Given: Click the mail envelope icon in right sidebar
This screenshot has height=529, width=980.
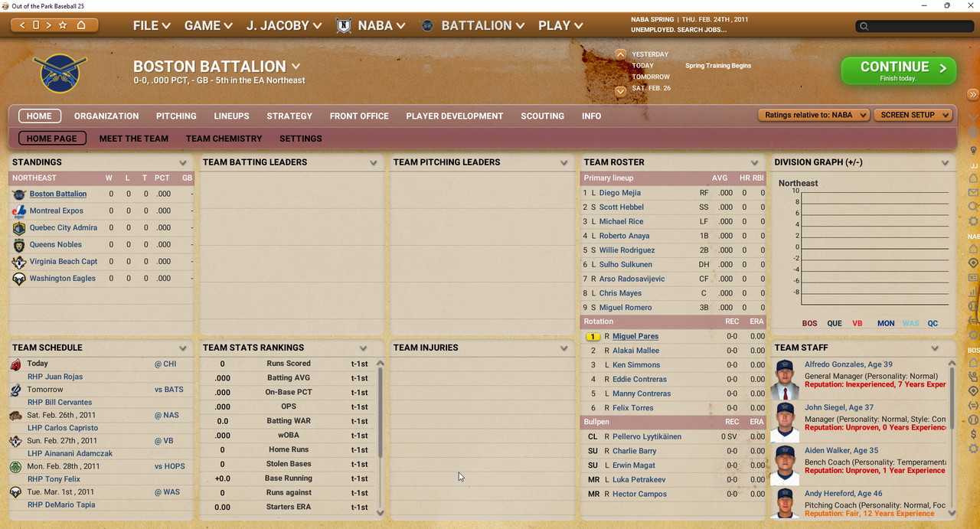Looking at the screenshot, I should click(x=973, y=193).
